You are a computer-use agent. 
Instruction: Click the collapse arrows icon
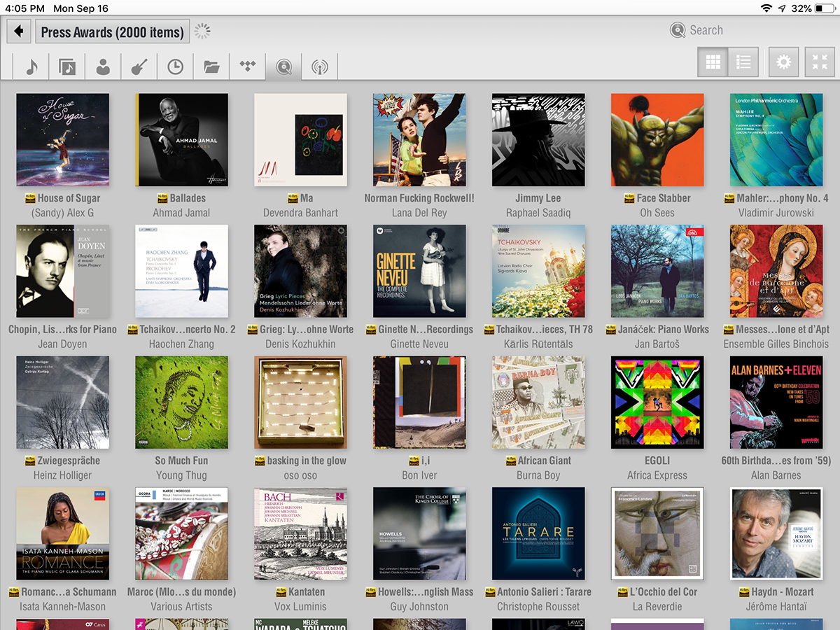pos(820,62)
